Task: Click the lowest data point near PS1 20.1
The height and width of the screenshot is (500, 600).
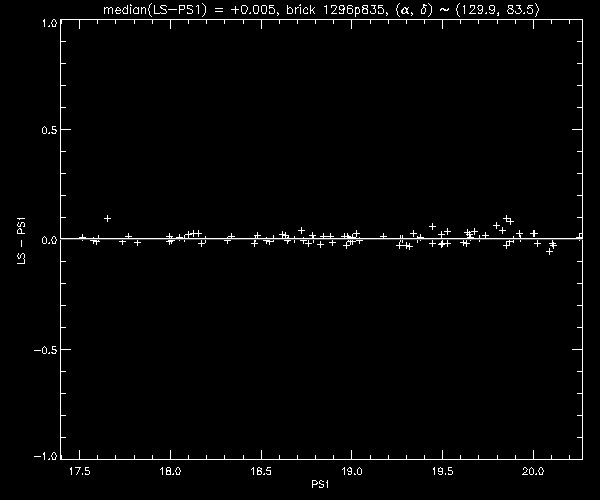Action: (549, 252)
